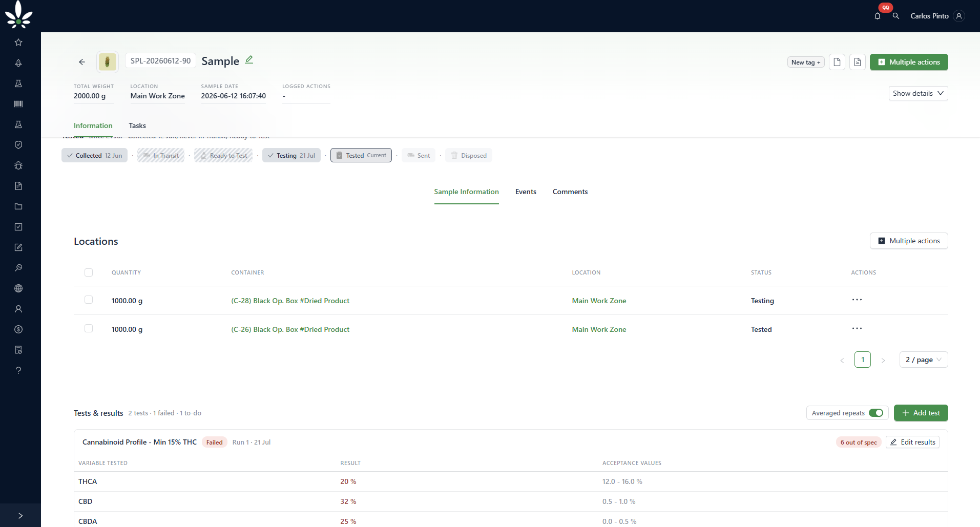Viewport: 980px width, 527px height.
Task: Open the edit note icon in sidebar
Action: pyautogui.click(x=18, y=247)
